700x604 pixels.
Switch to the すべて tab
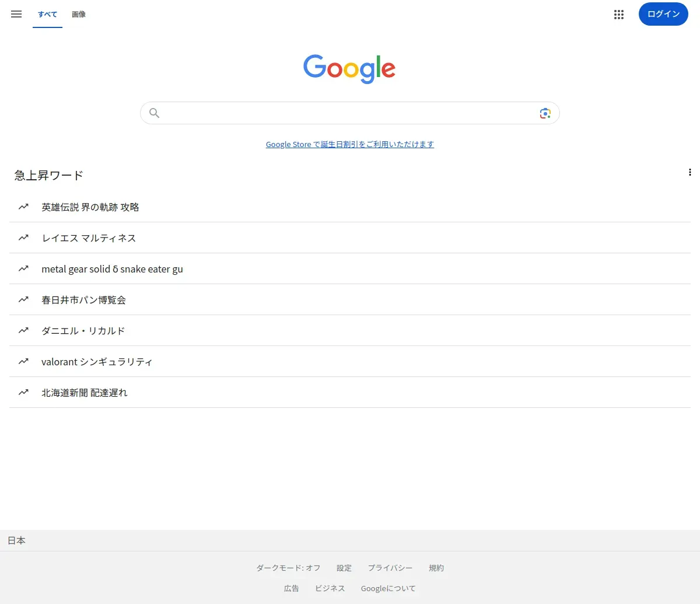click(47, 15)
